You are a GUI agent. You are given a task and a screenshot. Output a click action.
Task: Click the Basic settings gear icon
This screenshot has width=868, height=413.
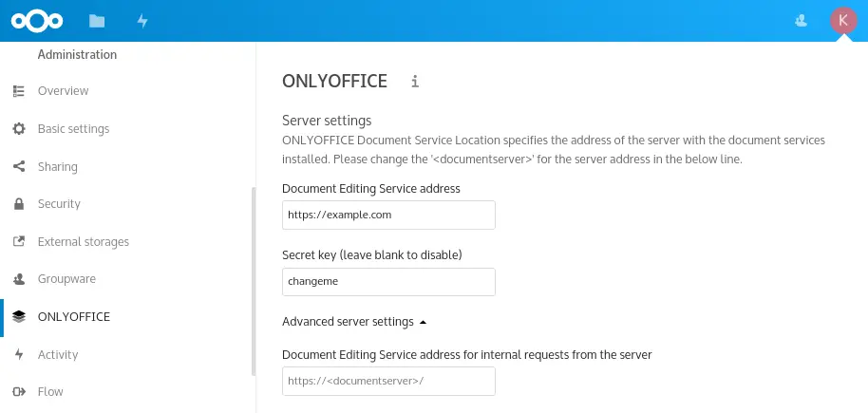pos(19,129)
